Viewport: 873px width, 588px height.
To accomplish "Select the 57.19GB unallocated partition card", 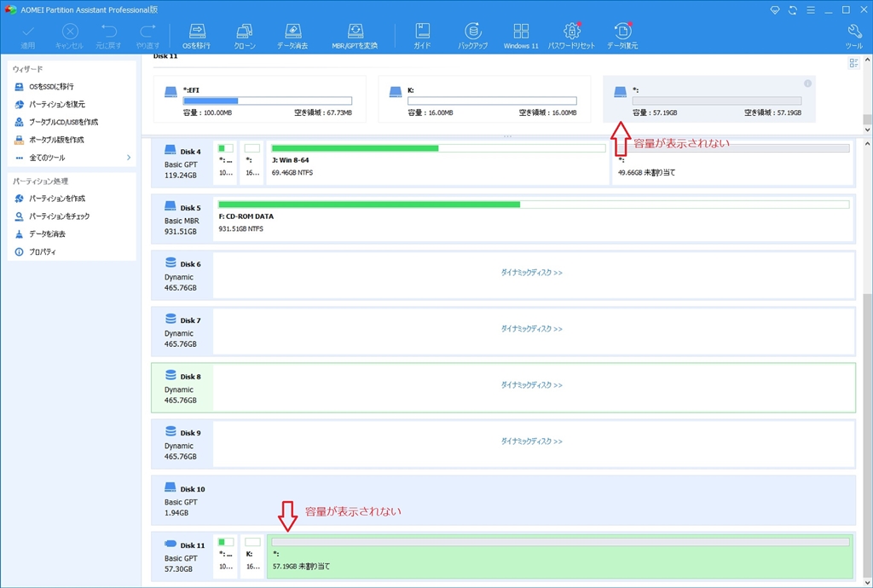I will click(x=709, y=99).
